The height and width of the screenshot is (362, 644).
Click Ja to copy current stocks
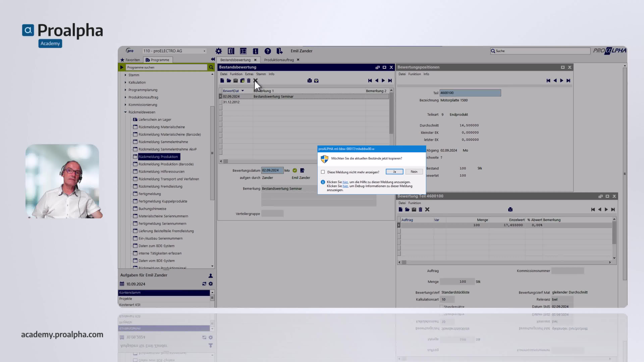pyautogui.click(x=394, y=172)
